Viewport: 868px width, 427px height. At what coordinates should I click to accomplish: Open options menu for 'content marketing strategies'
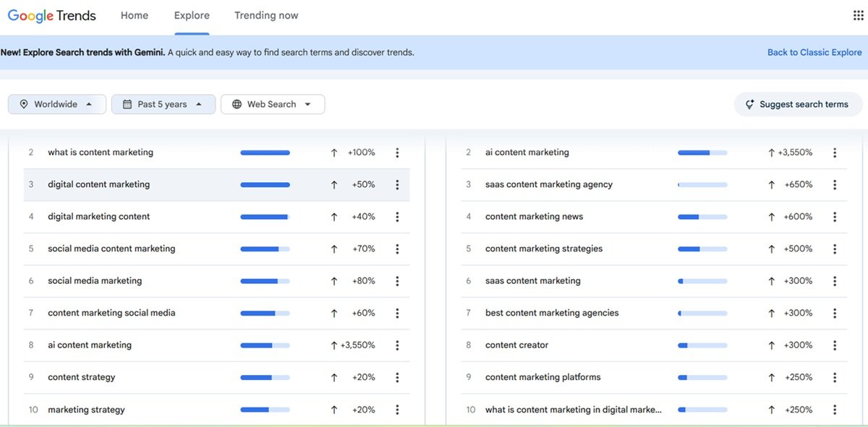(x=835, y=249)
